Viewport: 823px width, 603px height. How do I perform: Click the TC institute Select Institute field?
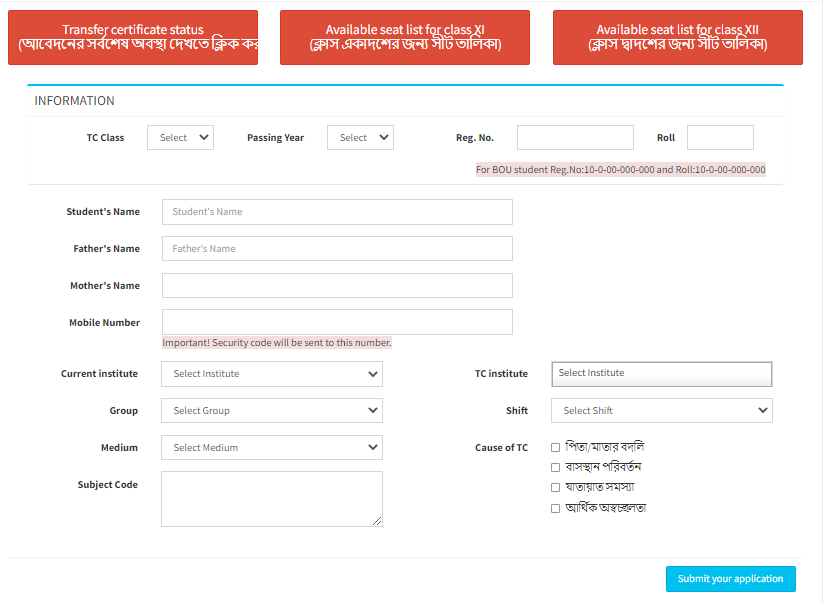[662, 374]
